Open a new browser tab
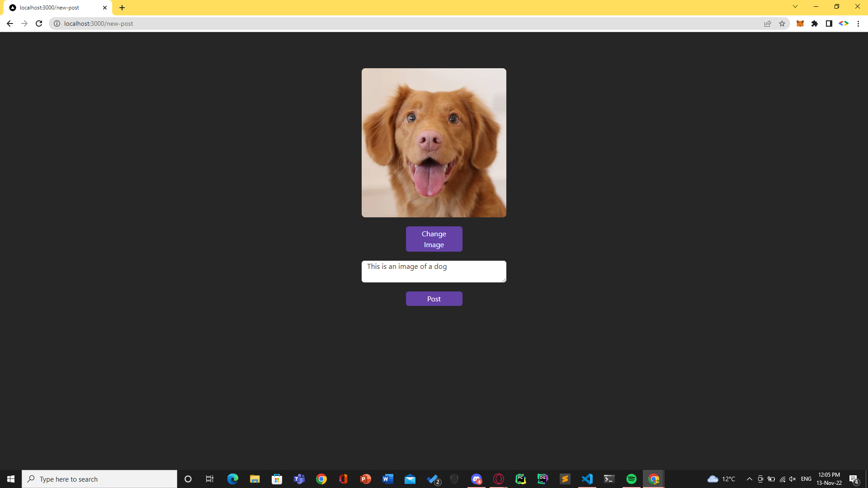The height and width of the screenshot is (488, 868). point(122,8)
